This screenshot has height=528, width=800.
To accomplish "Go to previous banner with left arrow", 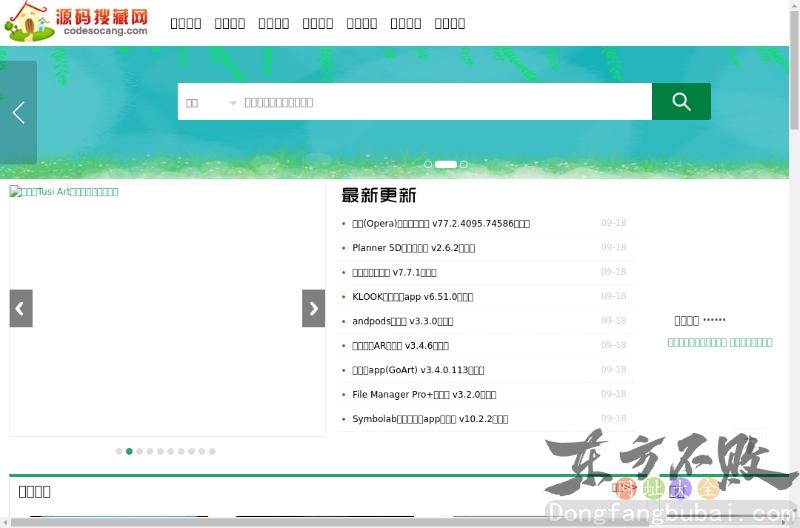I will 18,112.
